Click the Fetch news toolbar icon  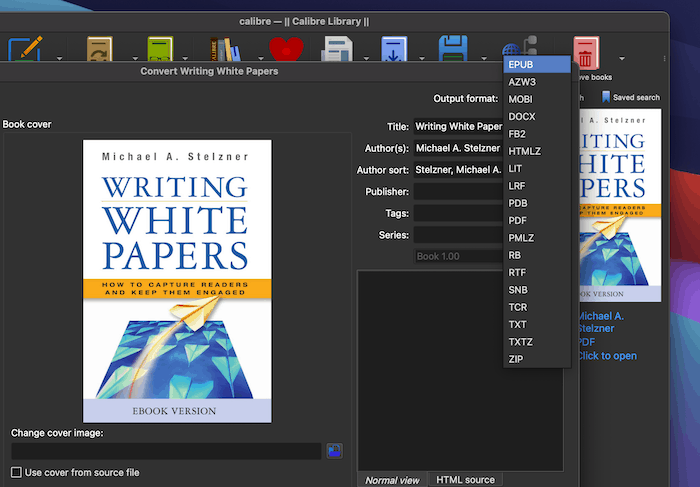pos(336,50)
